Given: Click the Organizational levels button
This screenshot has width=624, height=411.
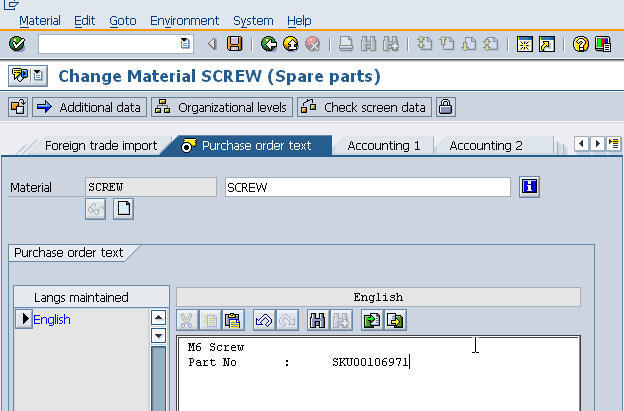Looking at the screenshot, I should pos(221,107).
